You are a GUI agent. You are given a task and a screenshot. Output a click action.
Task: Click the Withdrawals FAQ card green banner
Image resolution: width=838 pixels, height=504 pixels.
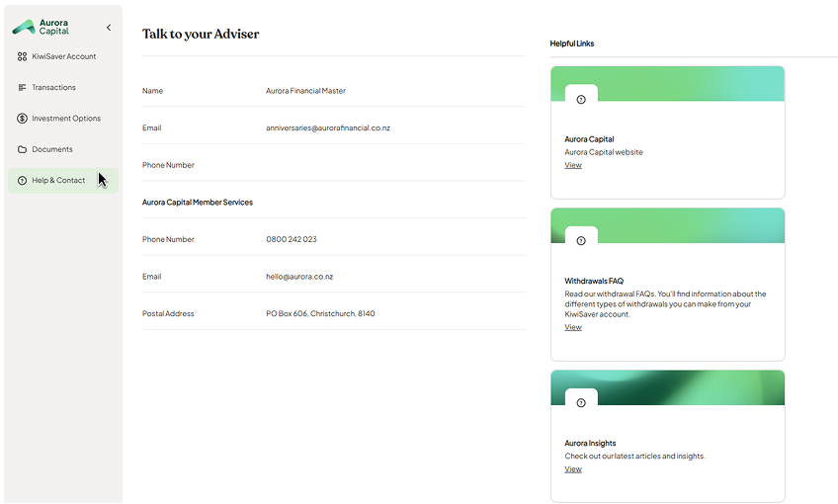[667, 225]
